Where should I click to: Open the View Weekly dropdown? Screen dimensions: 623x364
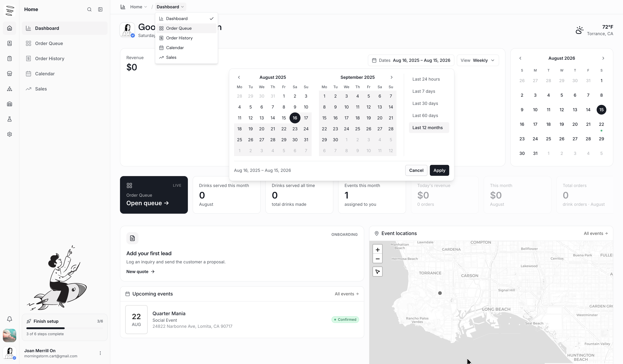click(478, 60)
